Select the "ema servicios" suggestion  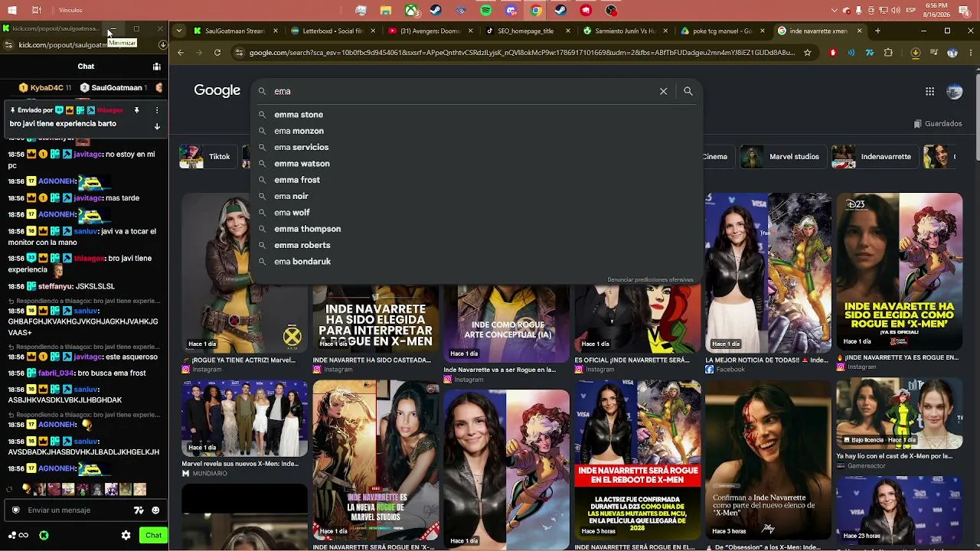[476, 147]
